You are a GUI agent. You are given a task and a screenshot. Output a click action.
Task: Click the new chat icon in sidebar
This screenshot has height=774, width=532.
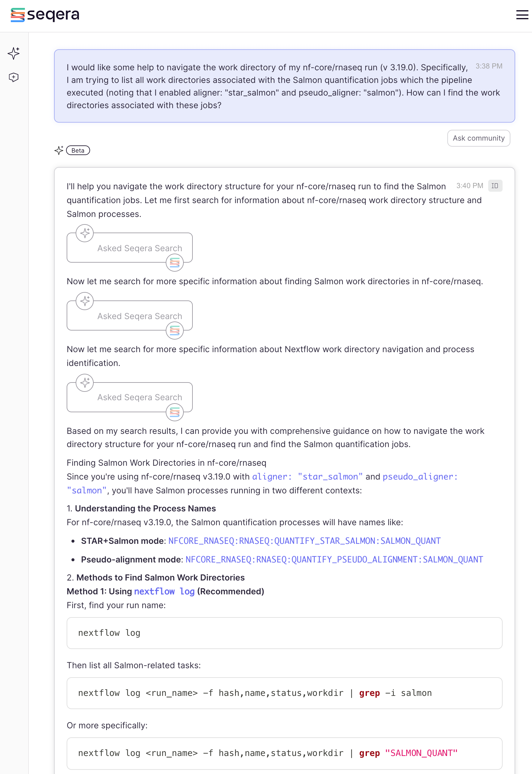pos(14,78)
